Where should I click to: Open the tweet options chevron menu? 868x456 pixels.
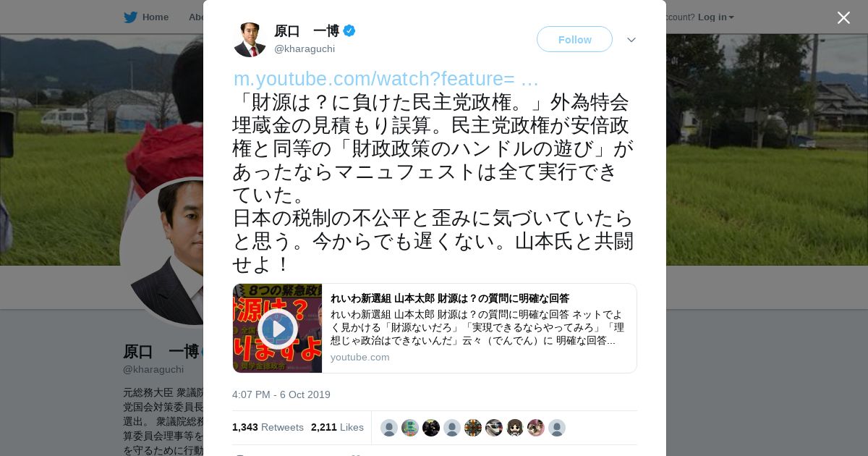click(631, 40)
